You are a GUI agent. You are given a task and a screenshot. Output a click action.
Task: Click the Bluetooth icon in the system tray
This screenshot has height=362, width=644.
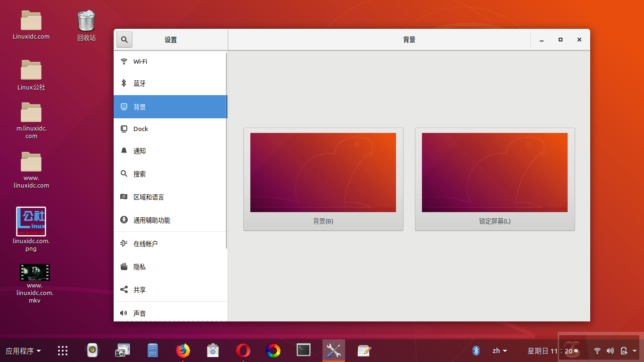(476, 350)
